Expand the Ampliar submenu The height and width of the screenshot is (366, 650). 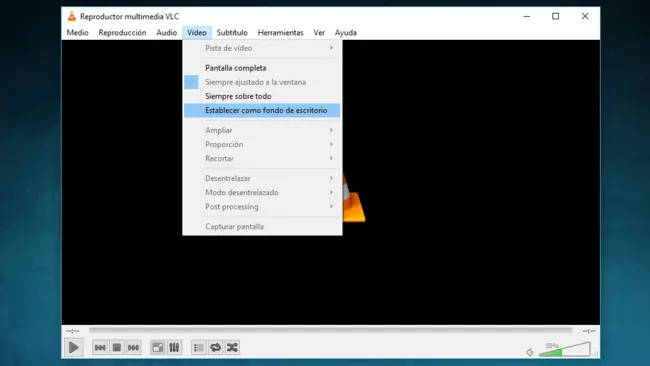262,130
